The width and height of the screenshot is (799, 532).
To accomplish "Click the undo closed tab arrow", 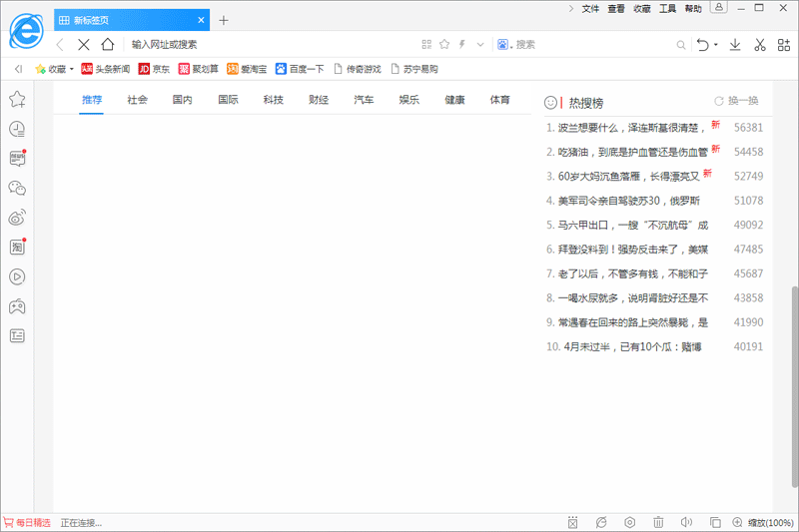I will point(703,45).
